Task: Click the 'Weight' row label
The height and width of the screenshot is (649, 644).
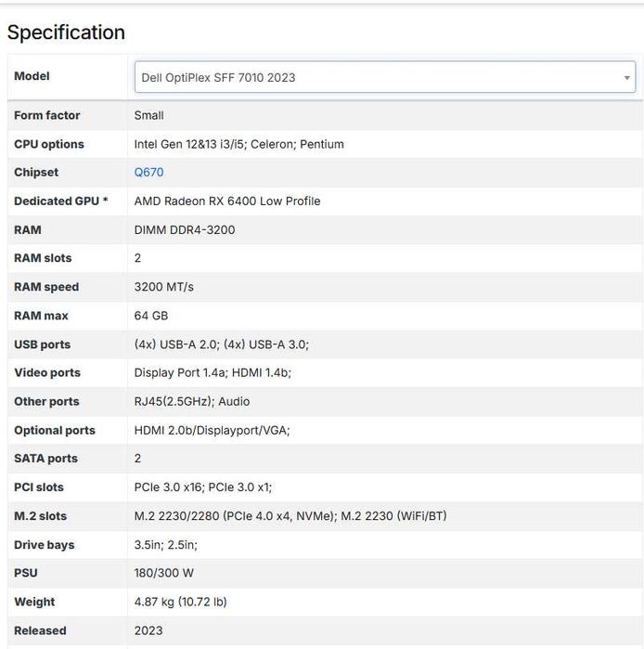Action: [34, 602]
